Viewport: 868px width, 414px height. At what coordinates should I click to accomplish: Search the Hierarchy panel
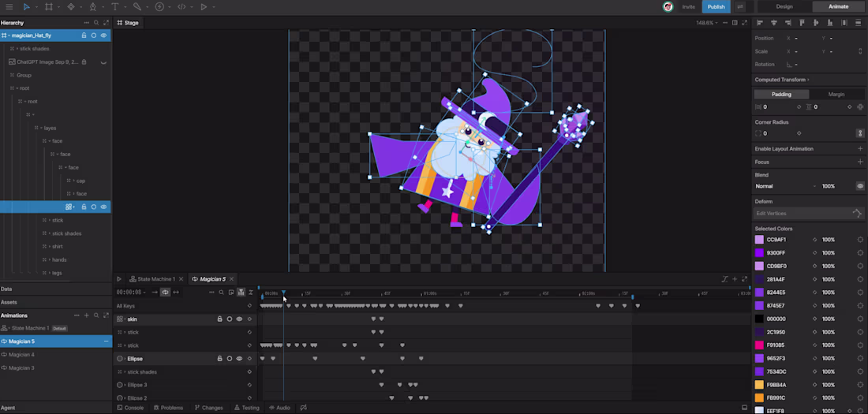96,23
